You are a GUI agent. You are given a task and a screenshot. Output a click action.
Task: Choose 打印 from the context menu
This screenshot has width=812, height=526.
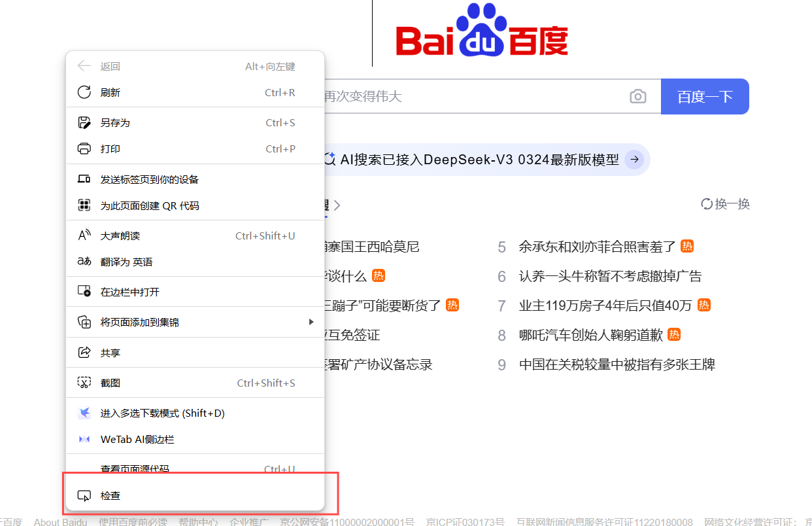(x=195, y=149)
